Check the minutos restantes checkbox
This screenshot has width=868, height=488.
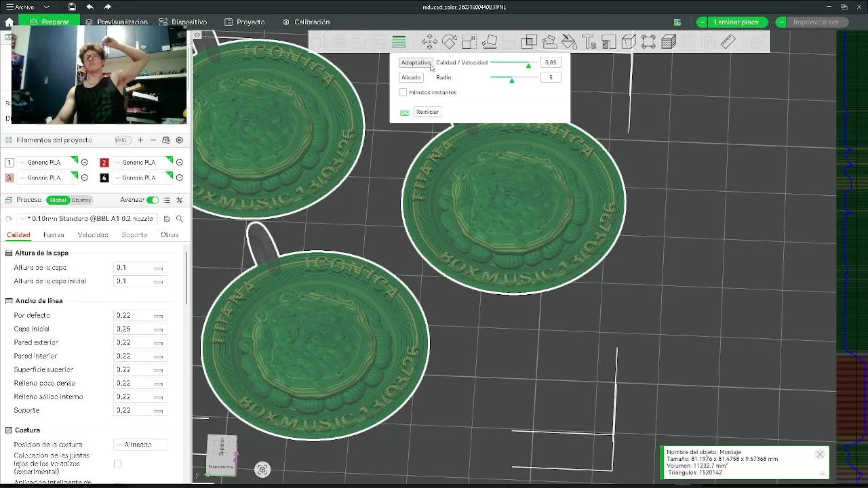[x=403, y=92]
